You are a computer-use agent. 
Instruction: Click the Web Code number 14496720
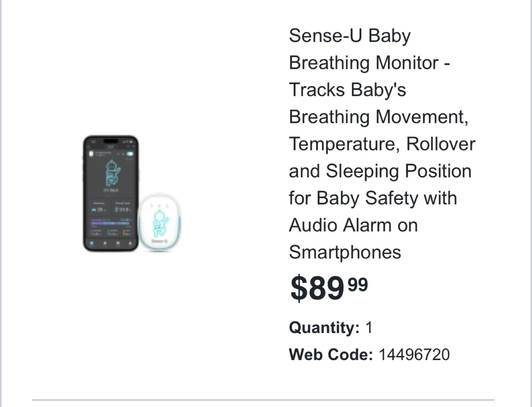[x=414, y=355]
